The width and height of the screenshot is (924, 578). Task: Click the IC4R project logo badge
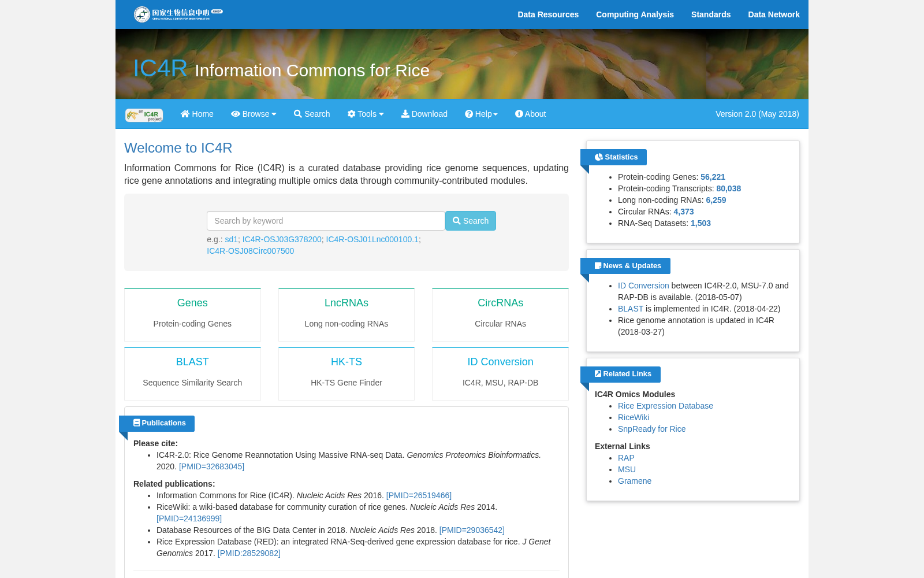[144, 115]
